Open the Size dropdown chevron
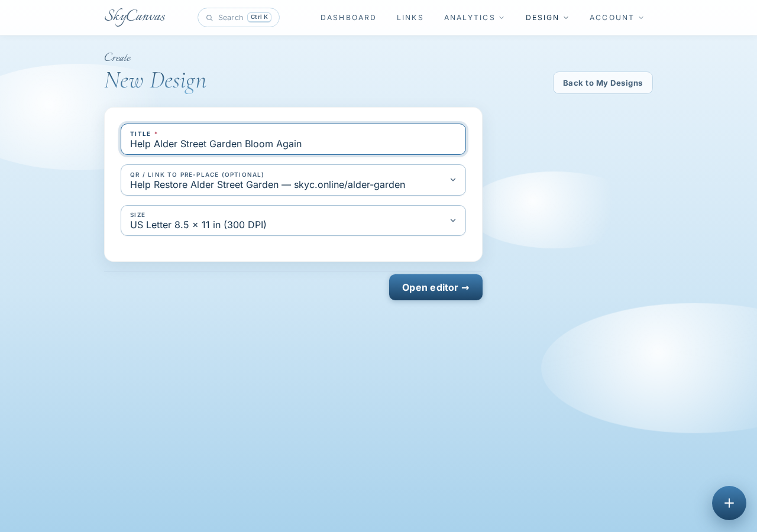 (x=453, y=220)
